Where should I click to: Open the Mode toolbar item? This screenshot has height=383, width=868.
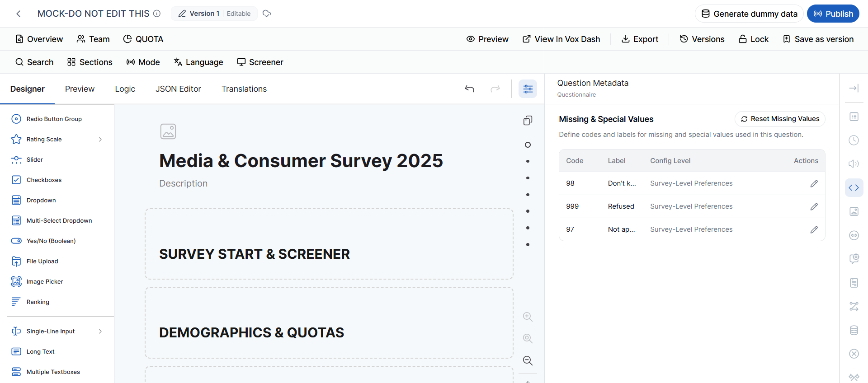click(143, 62)
